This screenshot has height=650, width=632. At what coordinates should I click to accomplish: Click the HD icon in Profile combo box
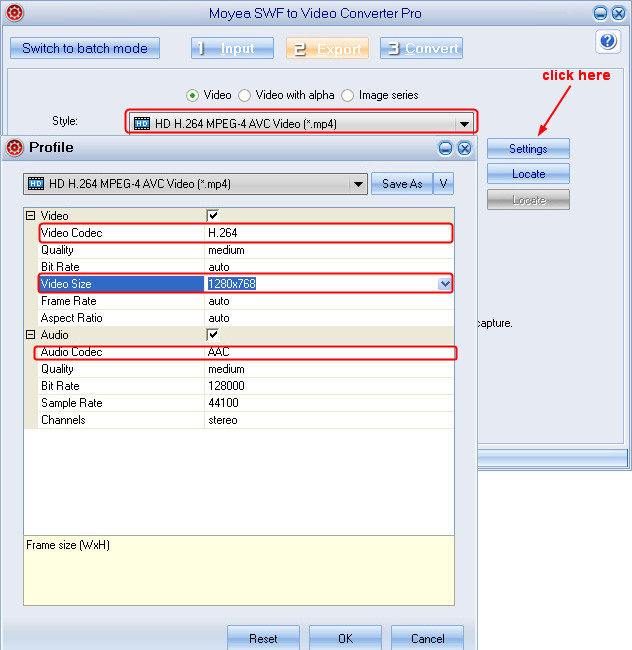click(x=36, y=183)
